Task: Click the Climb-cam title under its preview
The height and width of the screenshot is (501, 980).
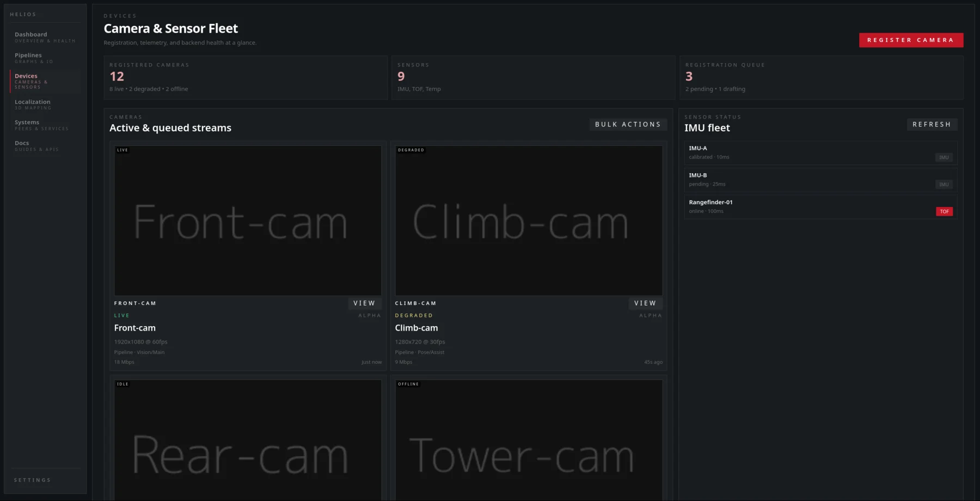Action: coord(416,328)
